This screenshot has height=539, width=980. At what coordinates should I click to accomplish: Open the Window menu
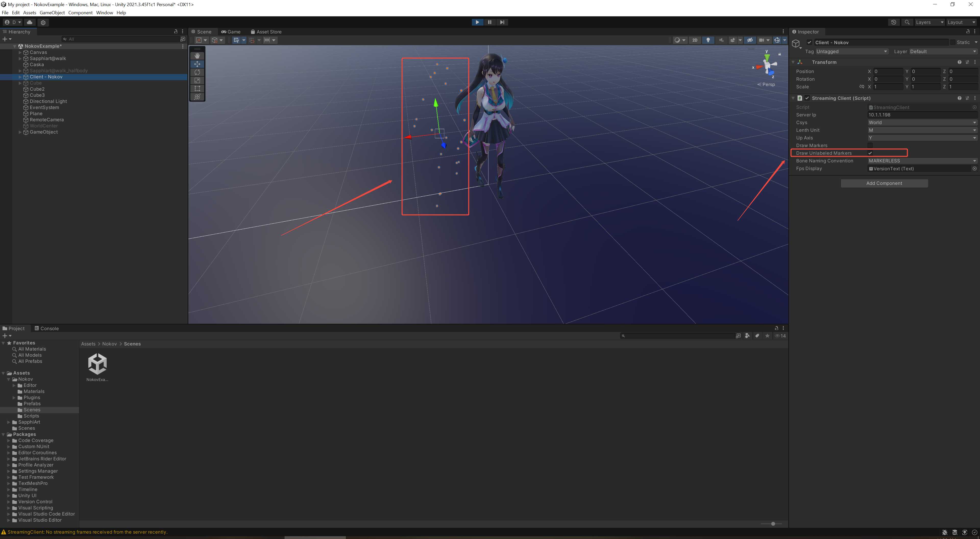click(x=105, y=13)
